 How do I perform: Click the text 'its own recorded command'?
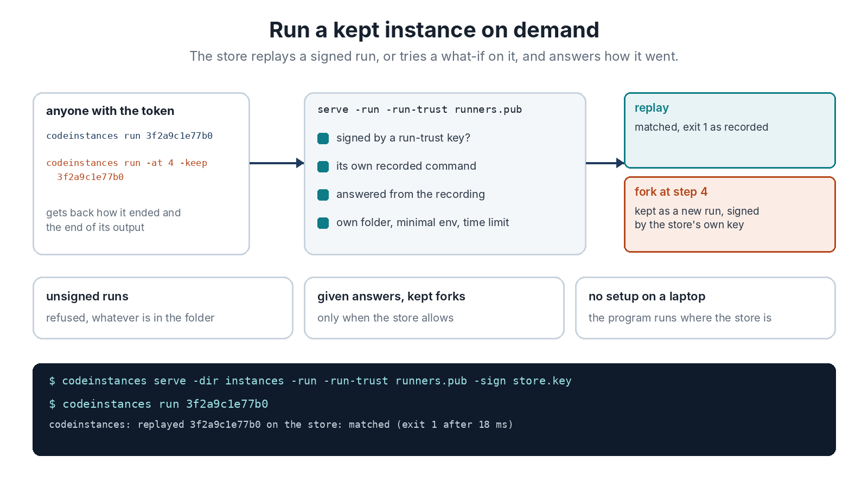click(x=406, y=166)
